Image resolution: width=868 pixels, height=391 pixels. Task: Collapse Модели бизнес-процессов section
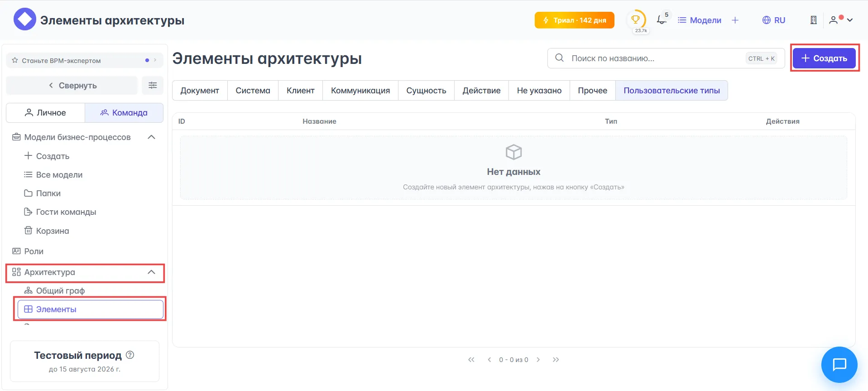click(x=151, y=137)
